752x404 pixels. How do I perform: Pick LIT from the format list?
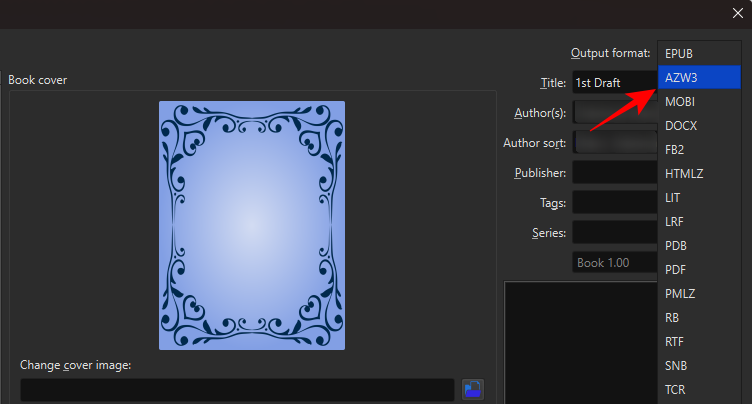699,198
